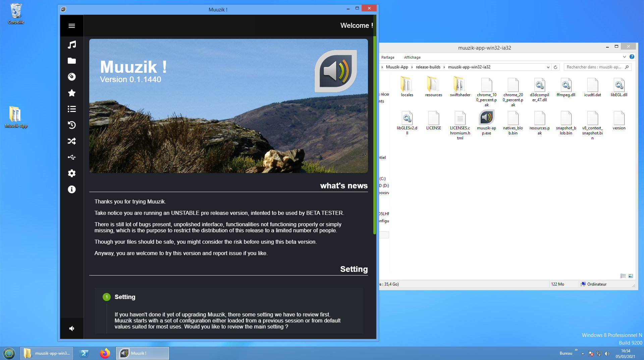Open the Start button on taskbar

(x=9, y=353)
